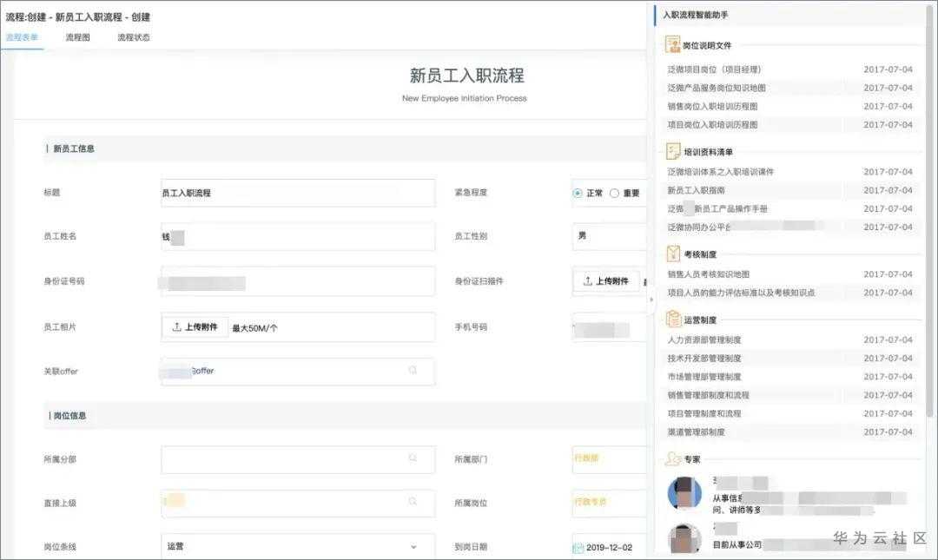Click the 直接上级 input field
The image size is (938, 560).
tap(298, 503)
